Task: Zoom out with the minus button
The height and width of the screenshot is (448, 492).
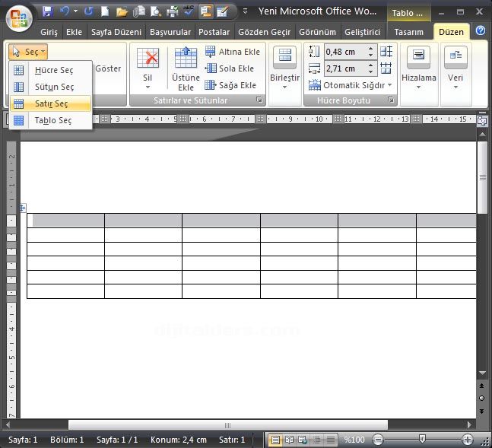Action: pos(379,440)
